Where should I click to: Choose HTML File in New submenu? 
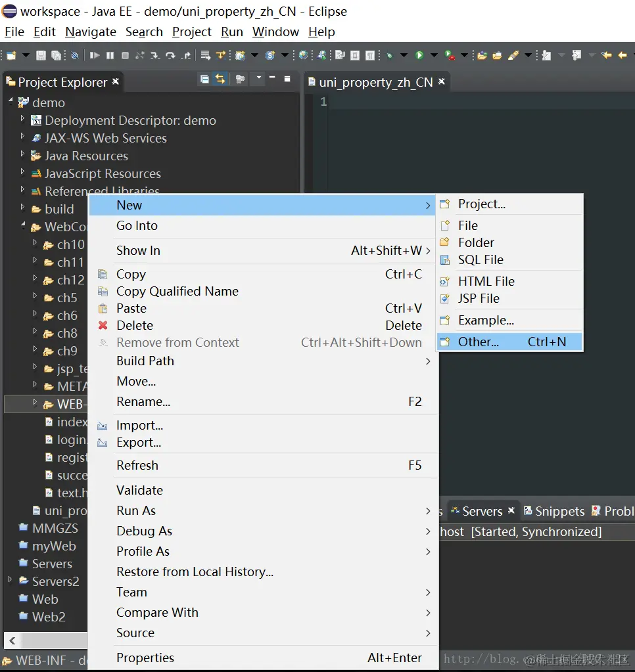point(509,281)
